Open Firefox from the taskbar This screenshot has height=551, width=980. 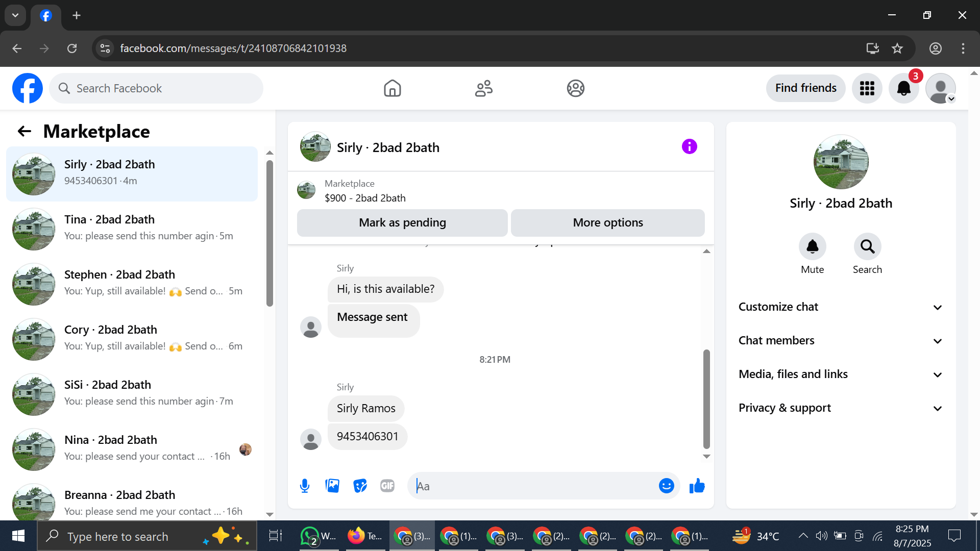click(364, 536)
